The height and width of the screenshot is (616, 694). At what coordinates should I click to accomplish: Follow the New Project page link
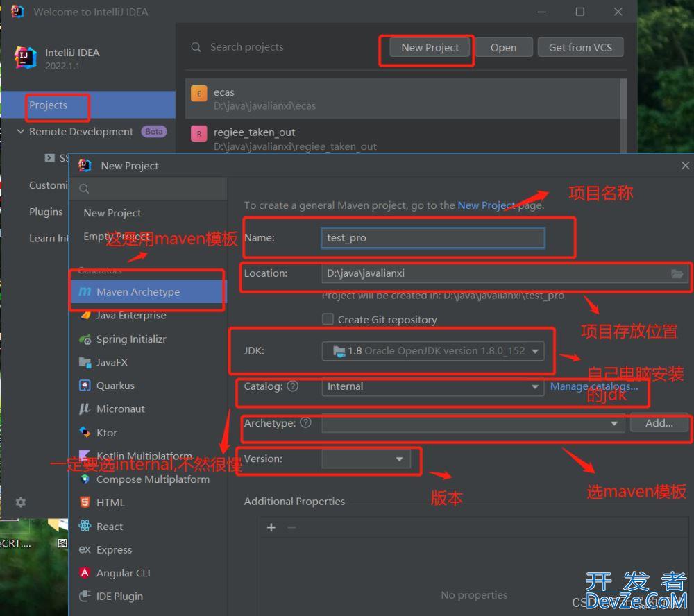486,205
